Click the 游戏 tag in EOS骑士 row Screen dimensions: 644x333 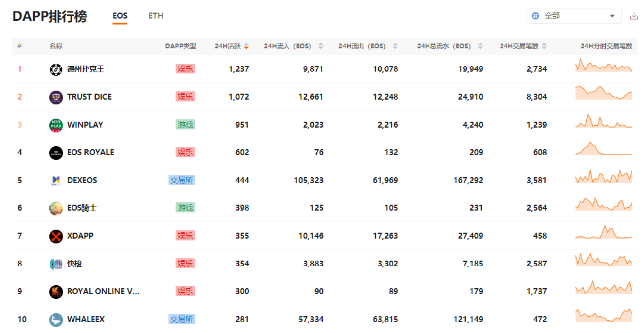pos(185,208)
